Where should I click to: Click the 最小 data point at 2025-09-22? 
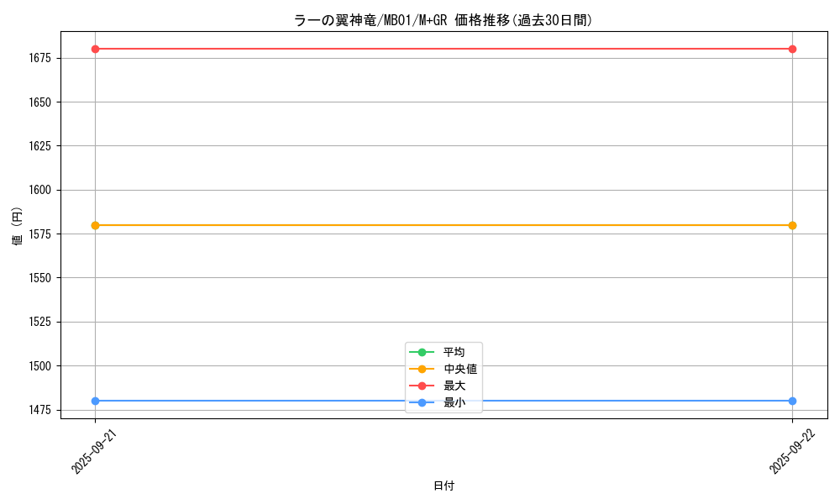[792, 402]
